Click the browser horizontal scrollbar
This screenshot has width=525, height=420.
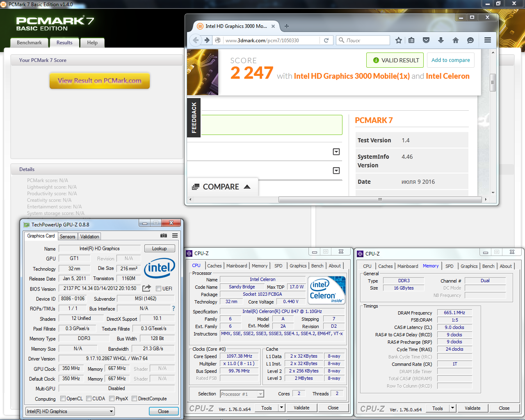coord(380,199)
